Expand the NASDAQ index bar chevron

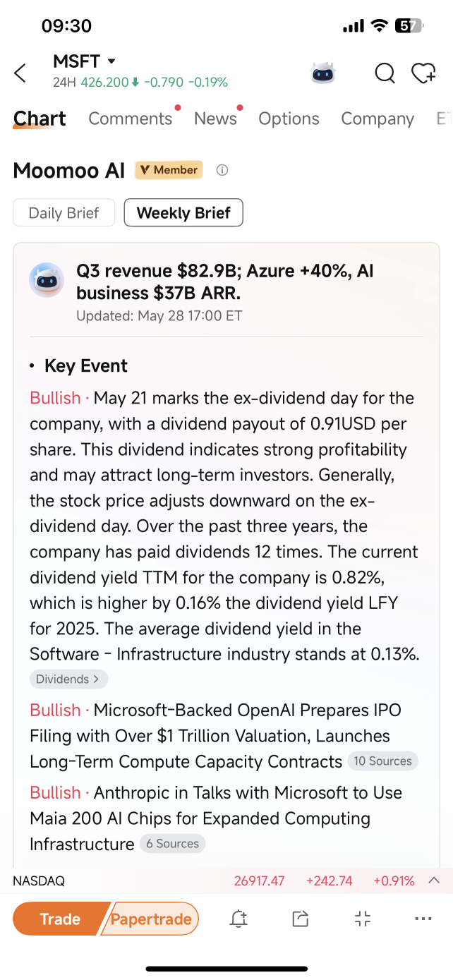[x=435, y=881]
